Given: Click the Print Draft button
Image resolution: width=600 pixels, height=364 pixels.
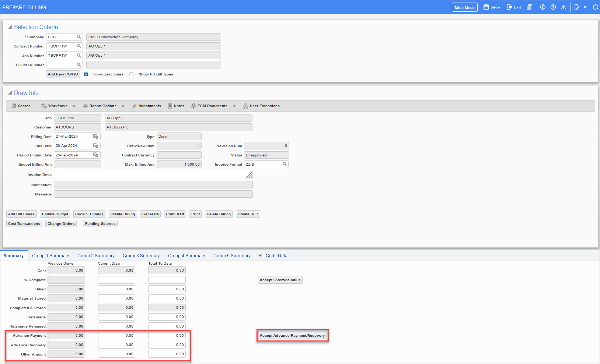Looking at the screenshot, I should click(175, 214).
